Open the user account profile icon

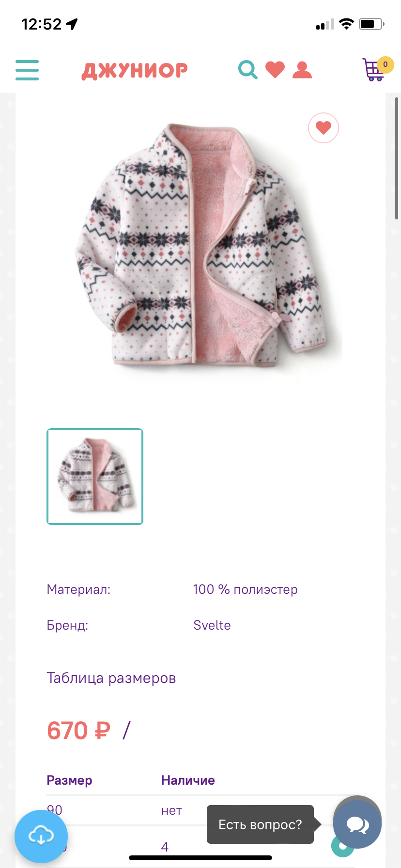(x=302, y=70)
